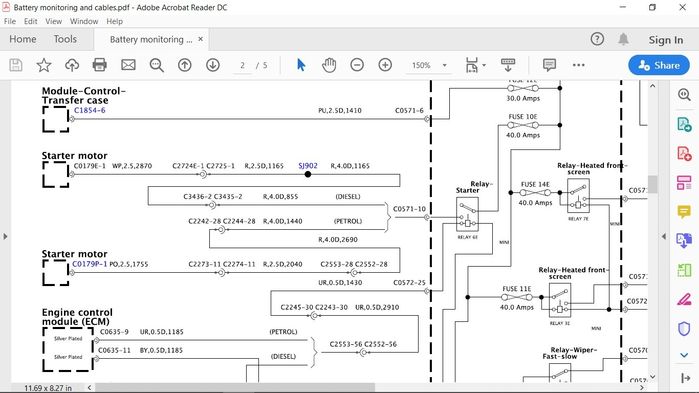Viewport: 699px width, 393px height.
Task: Select the Battery monitoring document tab
Action: point(151,40)
